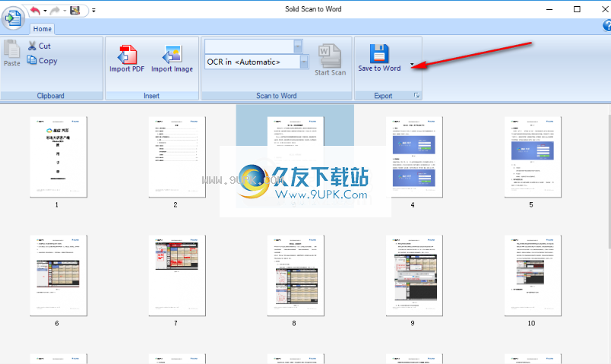
Task: Click the Save to Word label
Action: pos(379,68)
